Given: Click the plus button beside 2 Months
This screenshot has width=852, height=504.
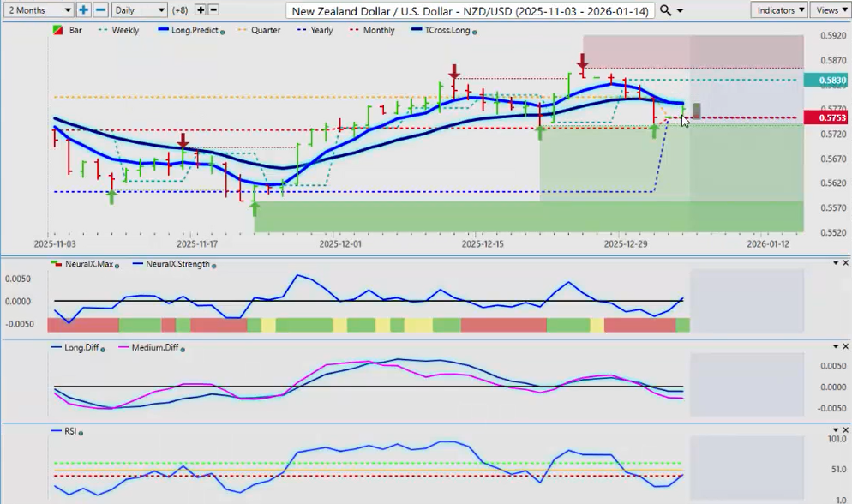Looking at the screenshot, I should 83,10.
